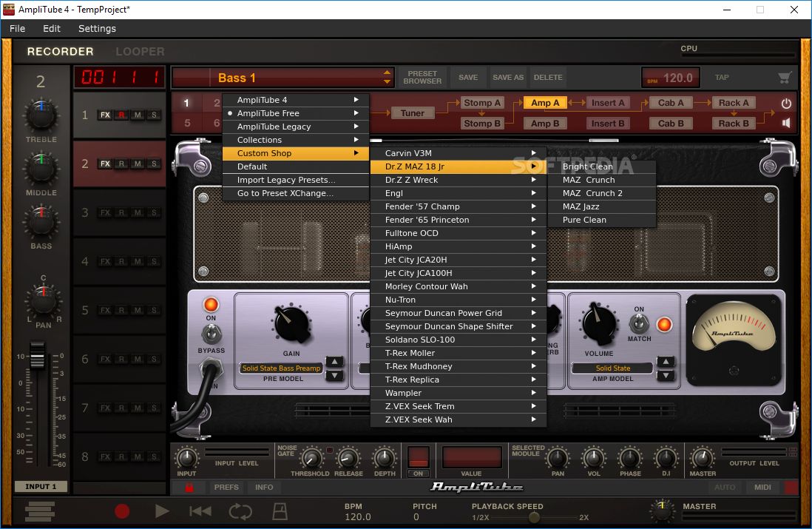Expand the Soldano SLO-100 submenu

click(459, 340)
